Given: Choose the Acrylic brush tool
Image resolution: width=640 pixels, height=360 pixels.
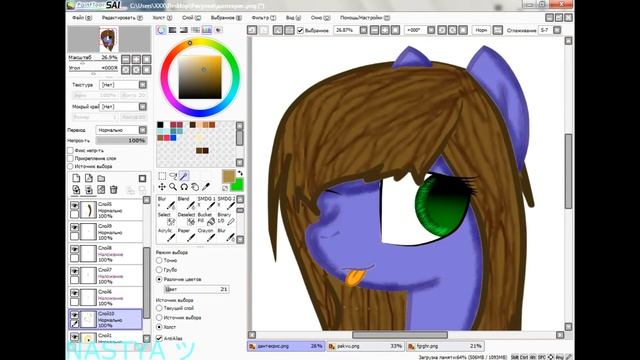Looking at the screenshot, I should [166, 235].
